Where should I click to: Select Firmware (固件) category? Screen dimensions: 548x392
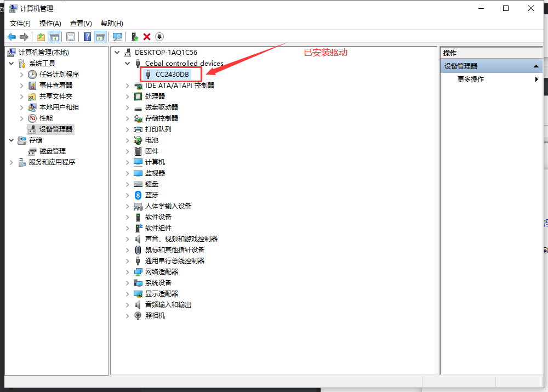[x=152, y=151]
